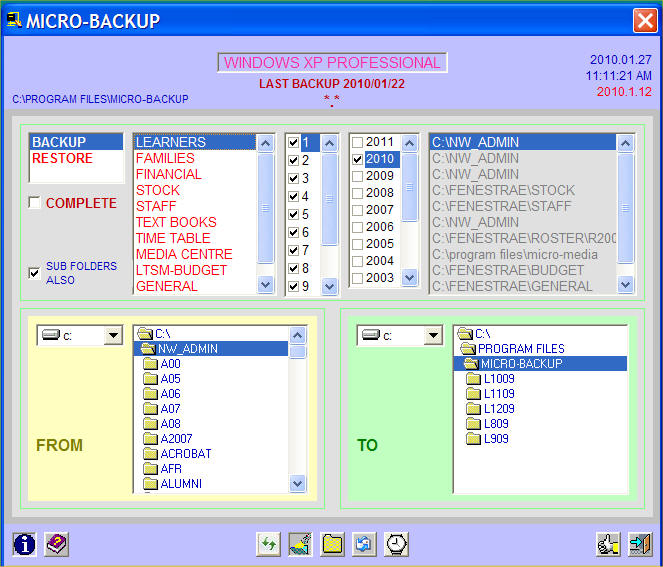This screenshot has width=663, height=567.
Task: Click the pointing hand icon
Action: (608, 544)
